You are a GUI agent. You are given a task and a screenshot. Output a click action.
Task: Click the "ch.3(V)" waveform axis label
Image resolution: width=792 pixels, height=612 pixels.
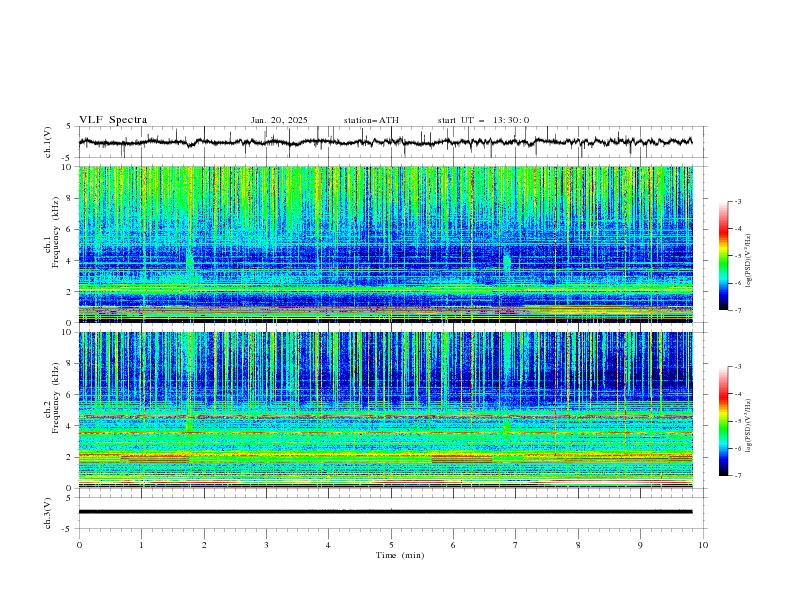pos(48,513)
